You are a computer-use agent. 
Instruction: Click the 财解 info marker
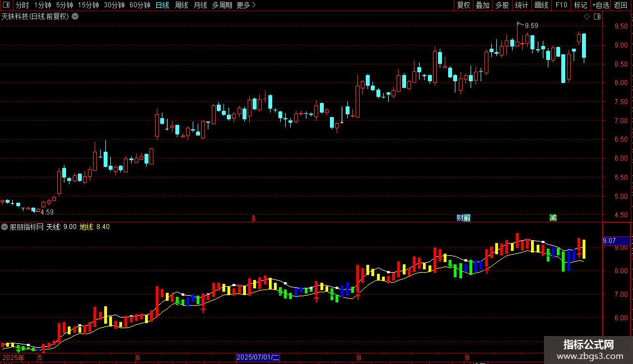(x=463, y=218)
